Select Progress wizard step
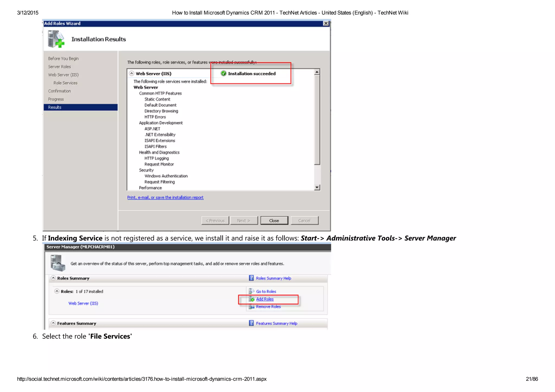This screenshot has width=555, height=392. click(56, 99)
